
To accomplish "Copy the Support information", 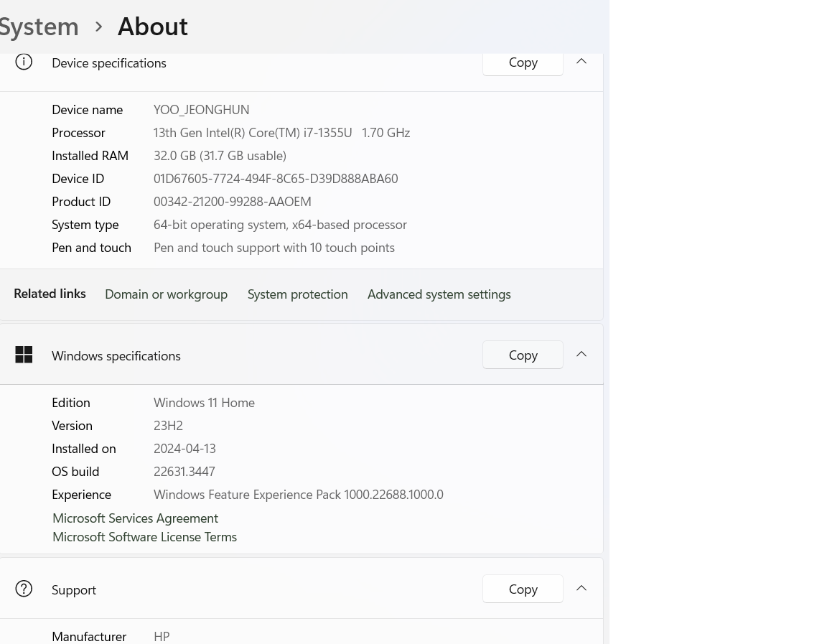I will (523, 589).
